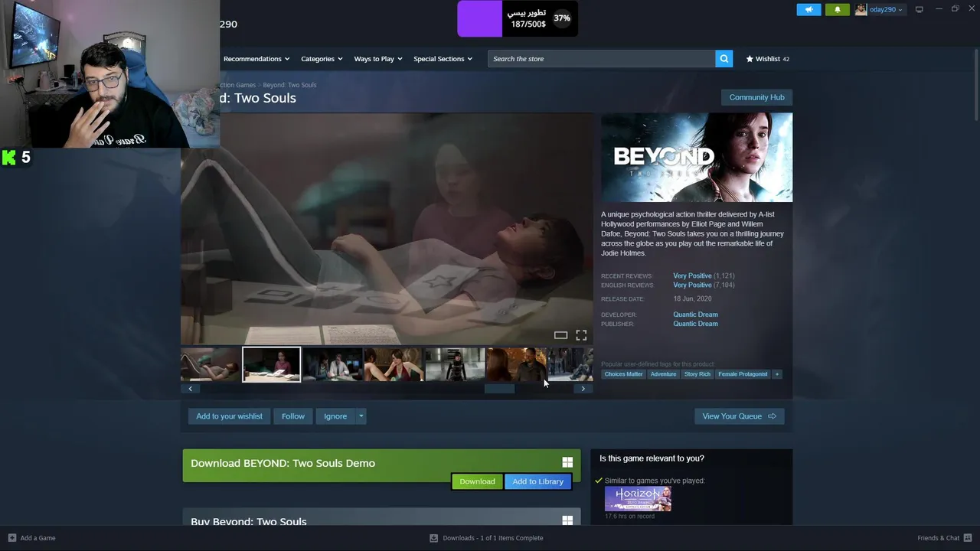The height and width of the screenshot is (551, 980).
Task: Expand the Recommendations menu
Action: point(256,59)
